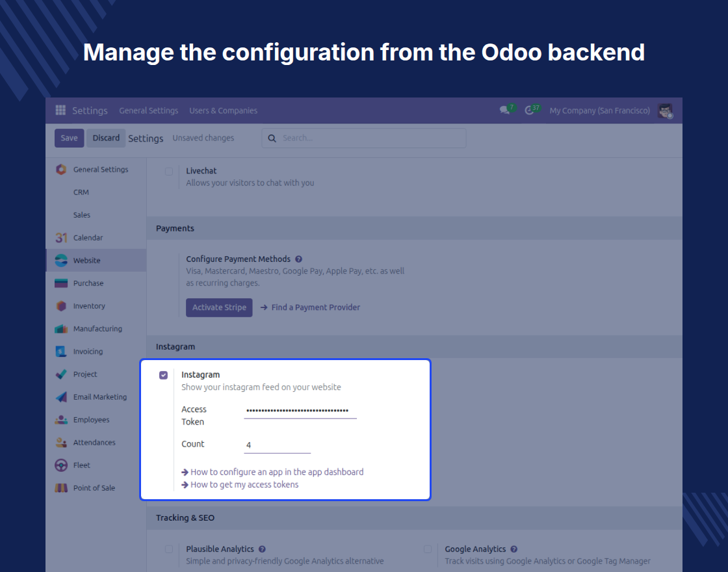Open Find a Payment Provider link
The image size is (728, 572).
click(310, 307)
